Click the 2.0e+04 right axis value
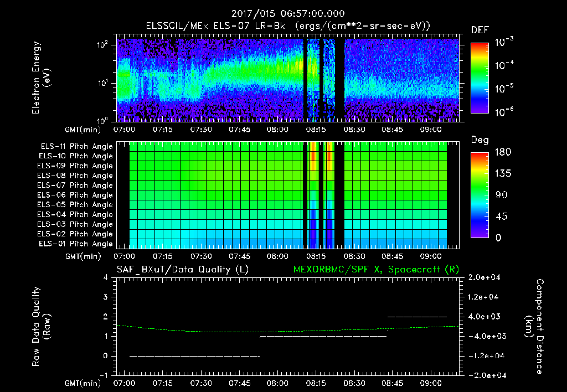The image size is (567, 392). tap(484, 278)
